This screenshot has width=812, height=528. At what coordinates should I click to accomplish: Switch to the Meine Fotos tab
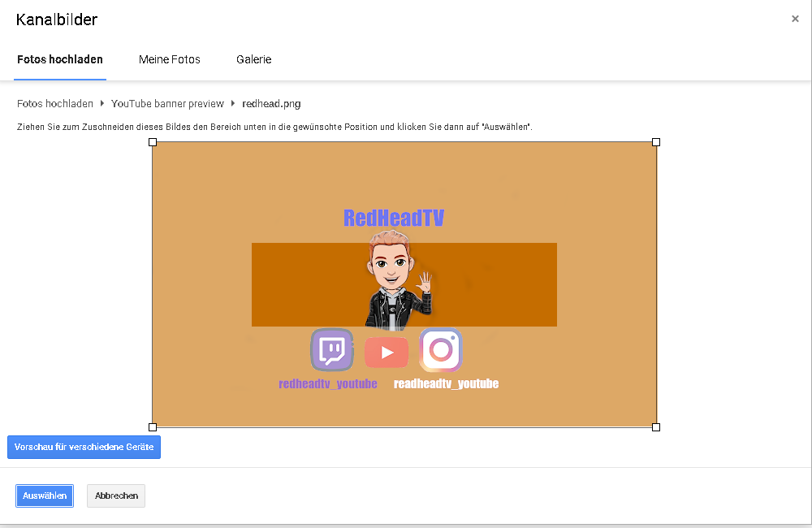(170, 59)
